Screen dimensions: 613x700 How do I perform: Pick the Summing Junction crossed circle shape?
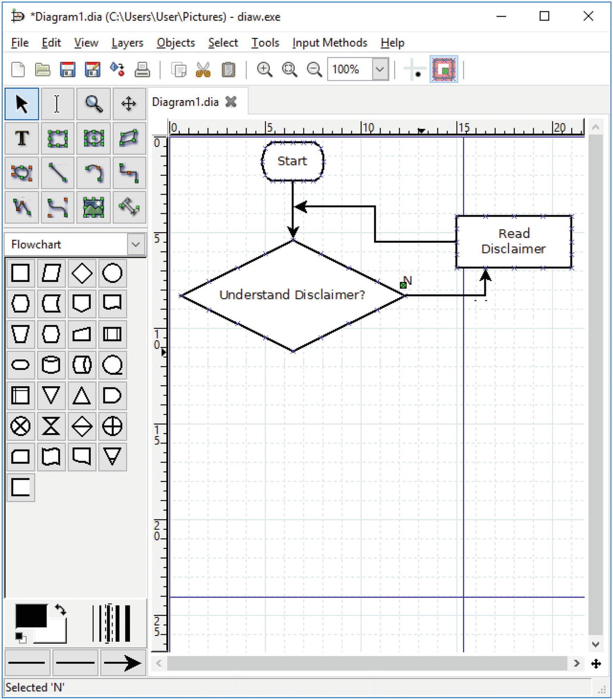(x=21, y=427)
